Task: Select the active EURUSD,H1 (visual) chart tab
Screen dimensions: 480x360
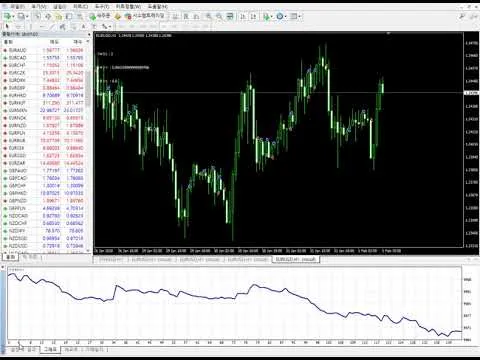Action: pos(296,259)
